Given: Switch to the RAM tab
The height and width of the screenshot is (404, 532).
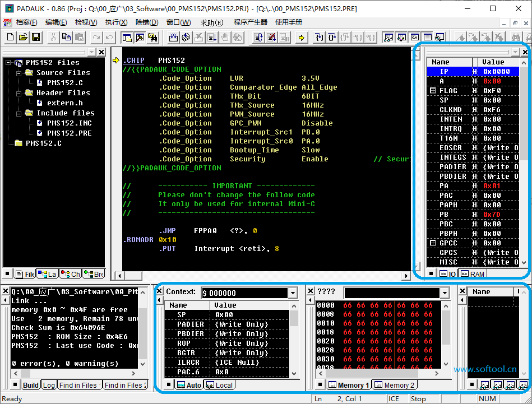Looking at the screenshot, I should 473,274.
